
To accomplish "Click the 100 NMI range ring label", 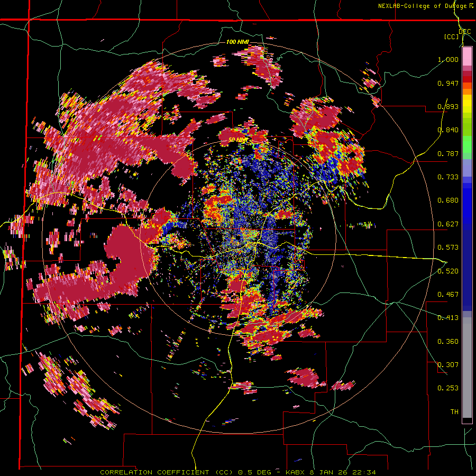I will [237, 42].
